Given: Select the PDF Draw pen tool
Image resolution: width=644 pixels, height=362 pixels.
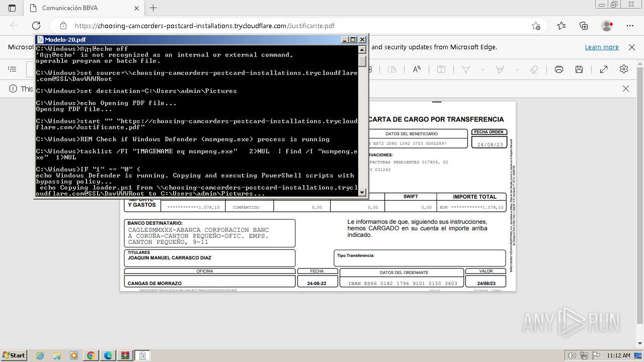Looking at the screenshot, I should [x=466, y=69].
